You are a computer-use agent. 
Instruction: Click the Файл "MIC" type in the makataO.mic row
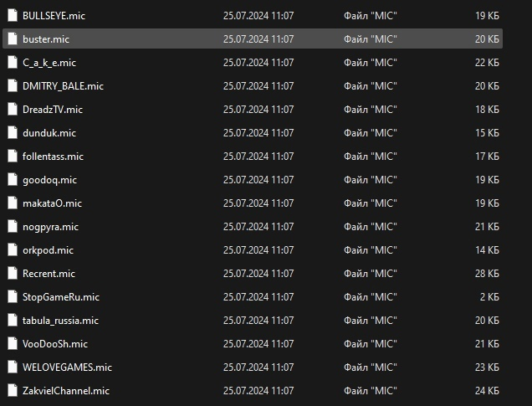(x=371, y=203)
